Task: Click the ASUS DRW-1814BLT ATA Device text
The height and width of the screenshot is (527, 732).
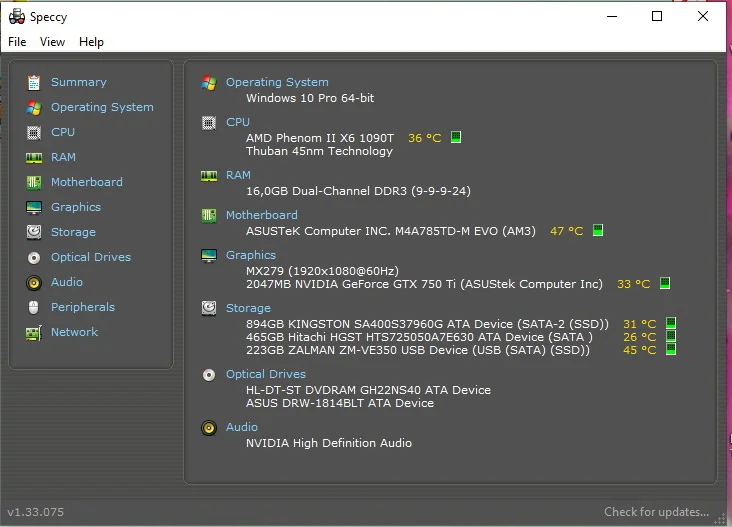Action: click(x=340, y=403)
